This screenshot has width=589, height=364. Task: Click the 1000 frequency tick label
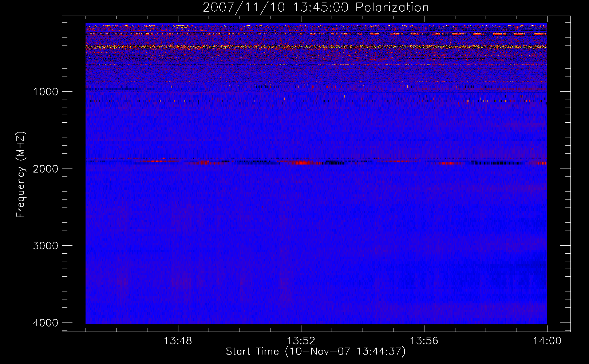46,92
